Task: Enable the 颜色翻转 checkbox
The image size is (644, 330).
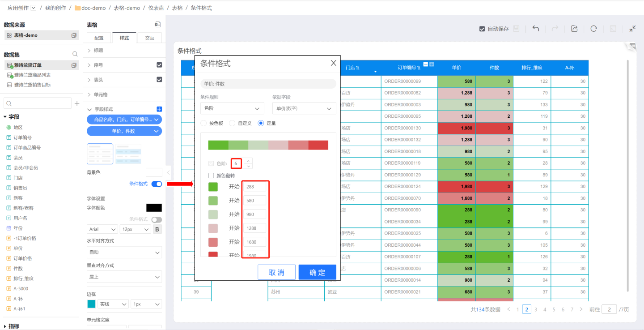Action: click(x=212, y=176)
